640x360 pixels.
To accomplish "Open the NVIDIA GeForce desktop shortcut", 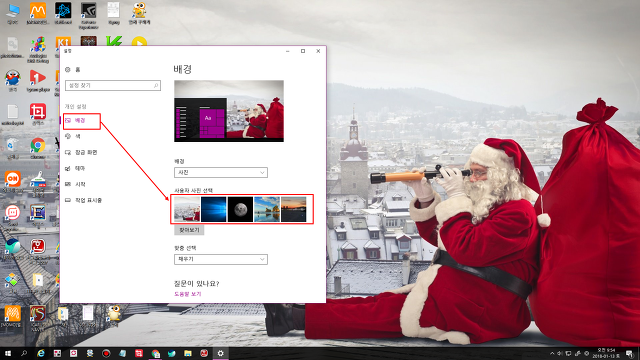I will tap(89, 16).
